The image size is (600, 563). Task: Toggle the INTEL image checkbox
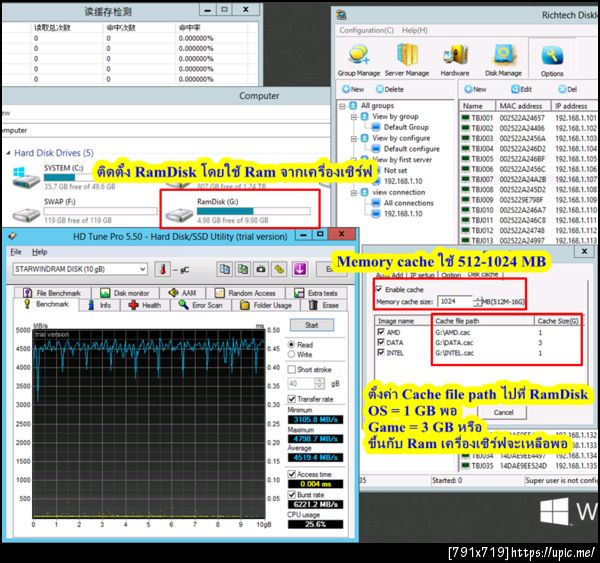coord(381,352)
